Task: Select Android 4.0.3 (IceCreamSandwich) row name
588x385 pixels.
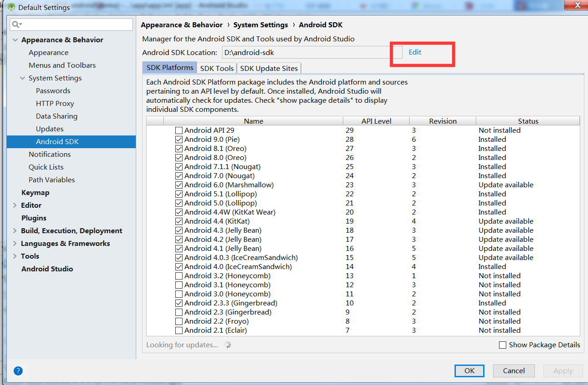Action: (x=241, y=258)
